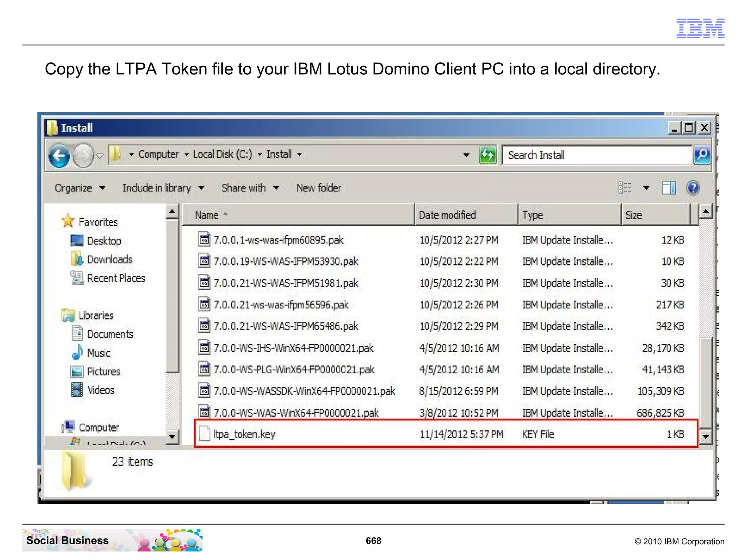Select Install in the address path
The image size is (747, 560).
click(279, 155)
